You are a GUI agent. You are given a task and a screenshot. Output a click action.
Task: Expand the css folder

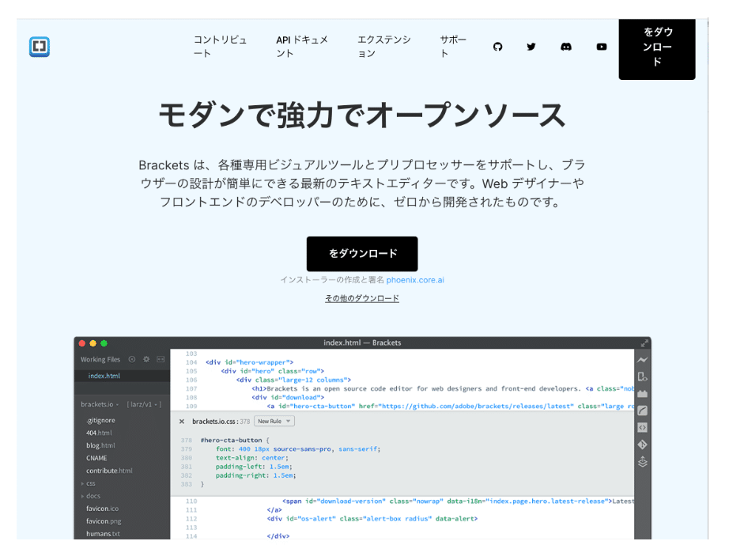click(x=89, y=483)
